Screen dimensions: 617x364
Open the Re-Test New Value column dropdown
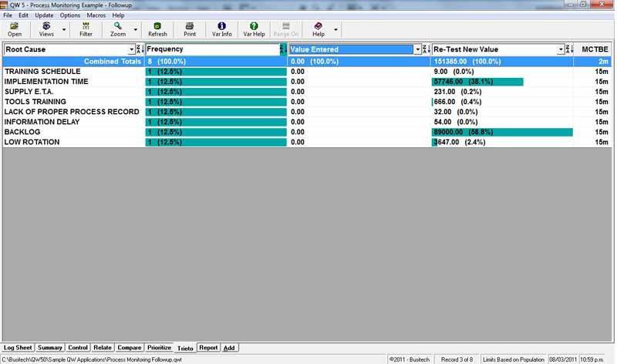[x=561, y=49]
